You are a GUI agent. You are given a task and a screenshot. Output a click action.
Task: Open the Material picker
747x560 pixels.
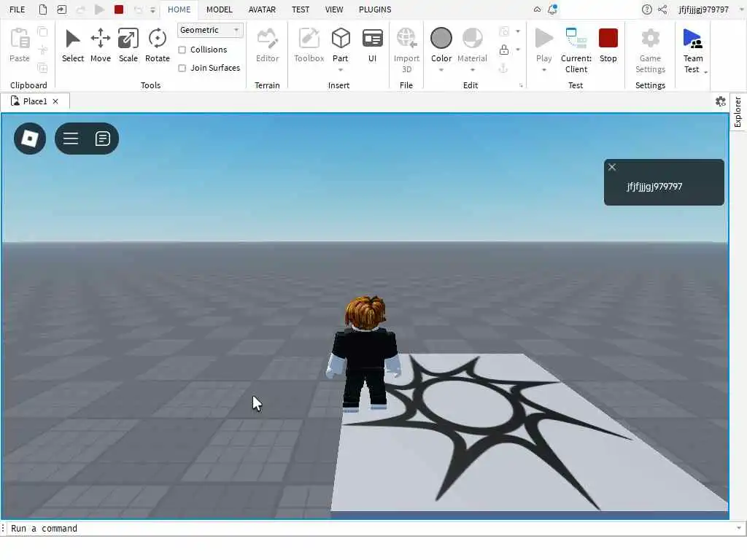[472, 44]
